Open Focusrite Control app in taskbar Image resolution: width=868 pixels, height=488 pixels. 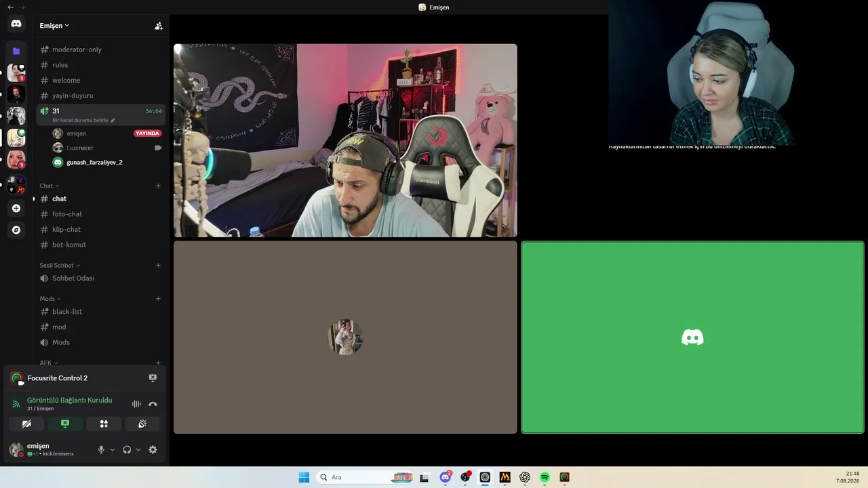click(565, 477)
